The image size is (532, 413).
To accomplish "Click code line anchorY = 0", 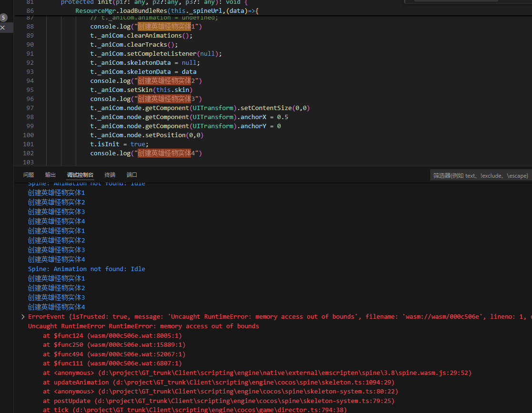I will coord(185,126).
